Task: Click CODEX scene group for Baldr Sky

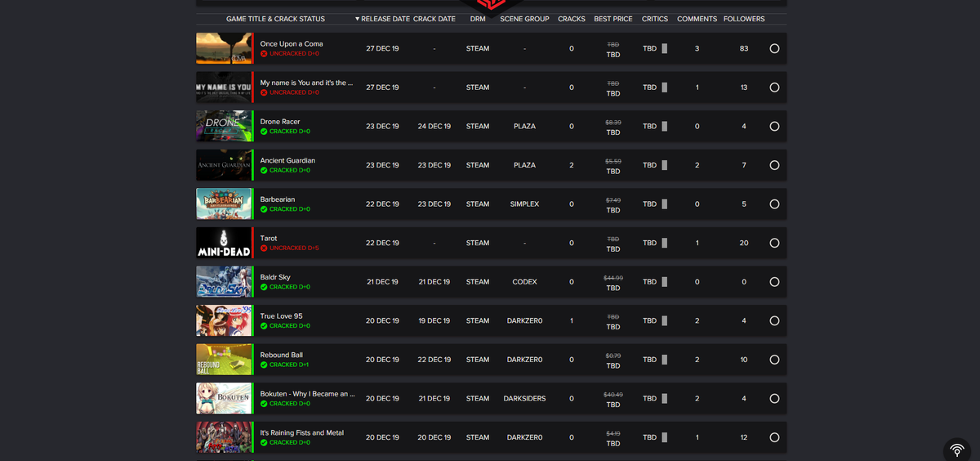Action: coord(524,282)
